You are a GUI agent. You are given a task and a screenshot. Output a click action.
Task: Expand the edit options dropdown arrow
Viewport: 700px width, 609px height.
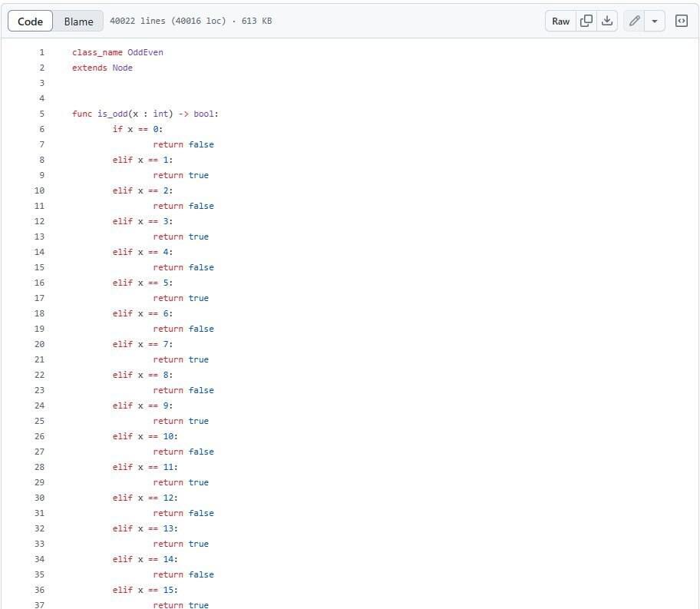coord(655,21)
